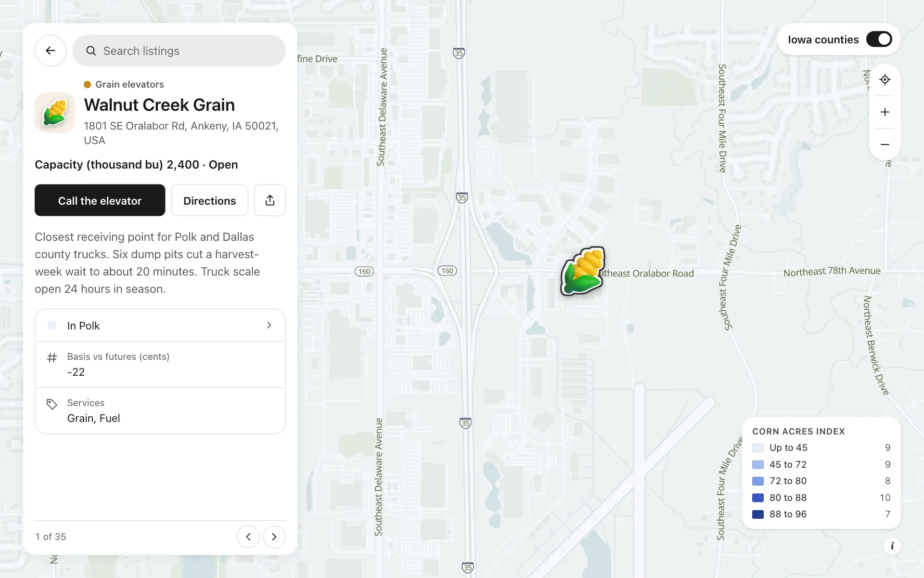Viewport: 924px width, 578px height.
Task: Click the In Polk color swatch
Action: (x=52, y=326)
